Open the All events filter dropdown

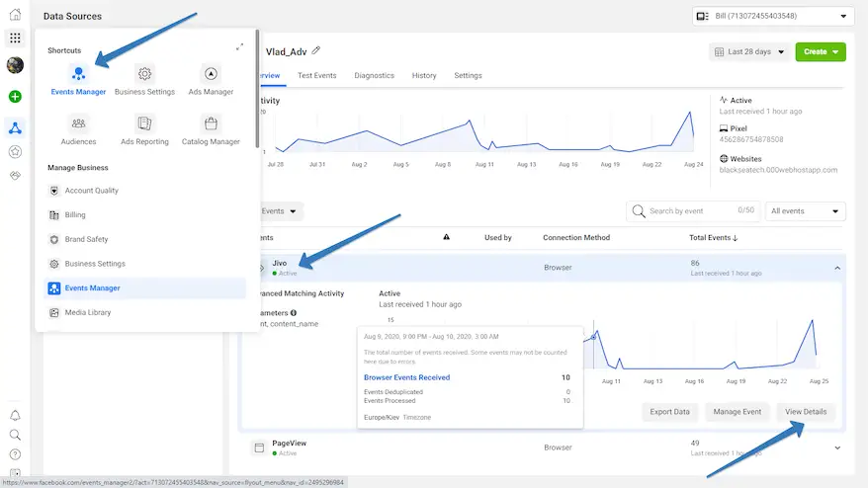(x=807, y=211)
